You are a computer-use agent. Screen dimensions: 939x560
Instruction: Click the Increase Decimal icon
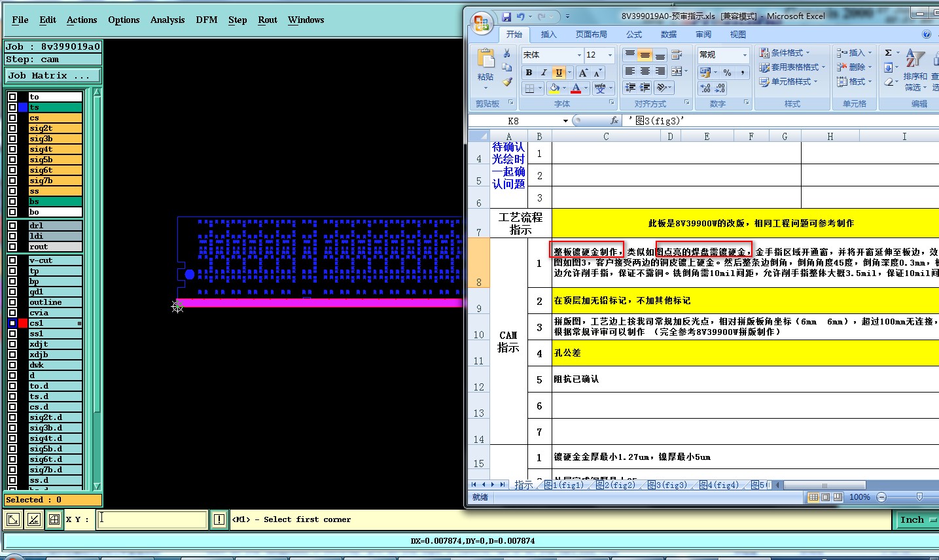click(705, 88)
